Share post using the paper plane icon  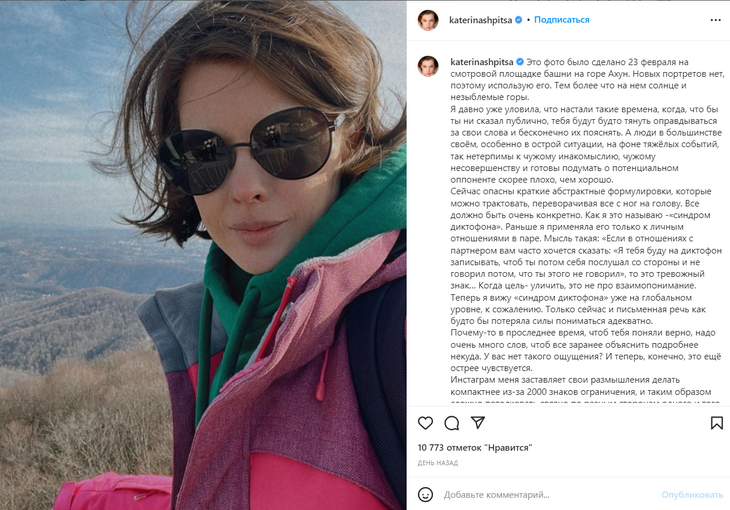[x=478, y=422]
